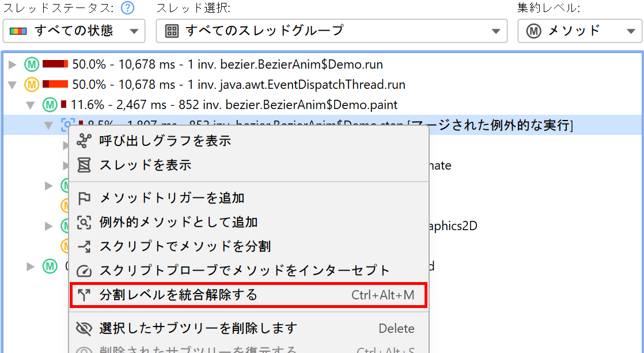Open the メソッド aggregation level dropdown

point(579,31)
